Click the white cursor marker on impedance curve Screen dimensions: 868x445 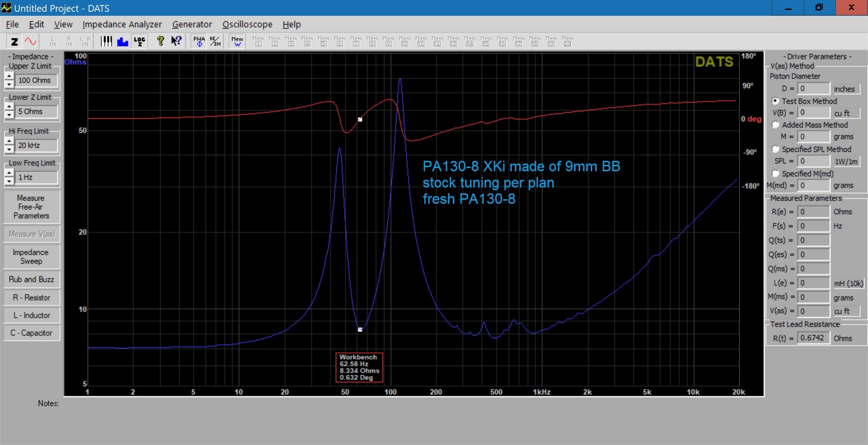point(360,329)
